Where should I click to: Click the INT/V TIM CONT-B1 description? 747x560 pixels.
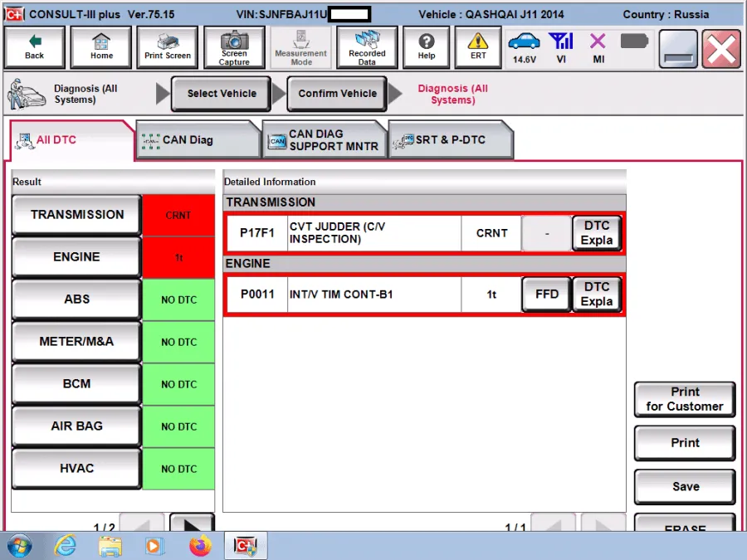(374, 295)
